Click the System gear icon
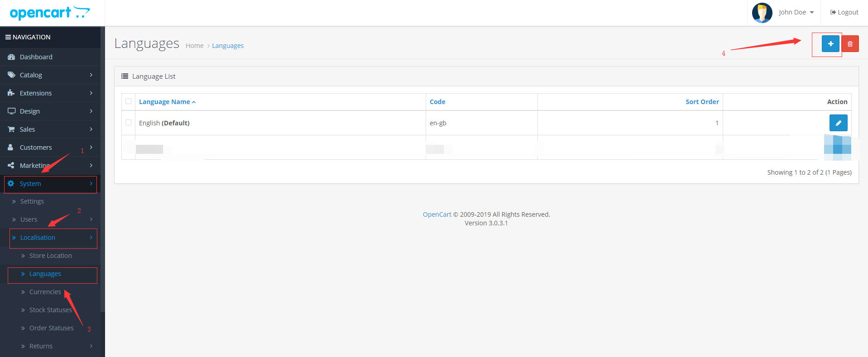The image size is (868, 357). coord(11,184)
